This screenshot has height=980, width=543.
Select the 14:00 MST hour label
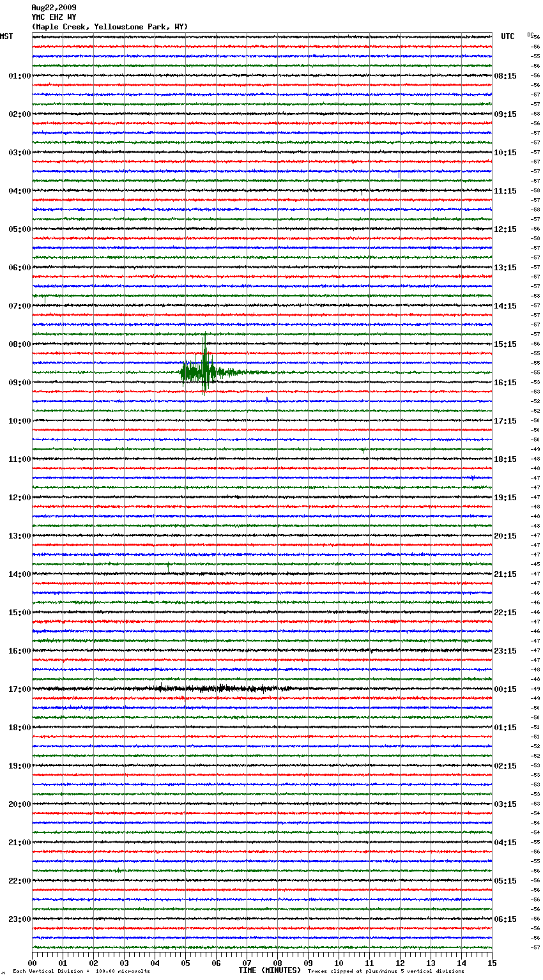point(20,574)
